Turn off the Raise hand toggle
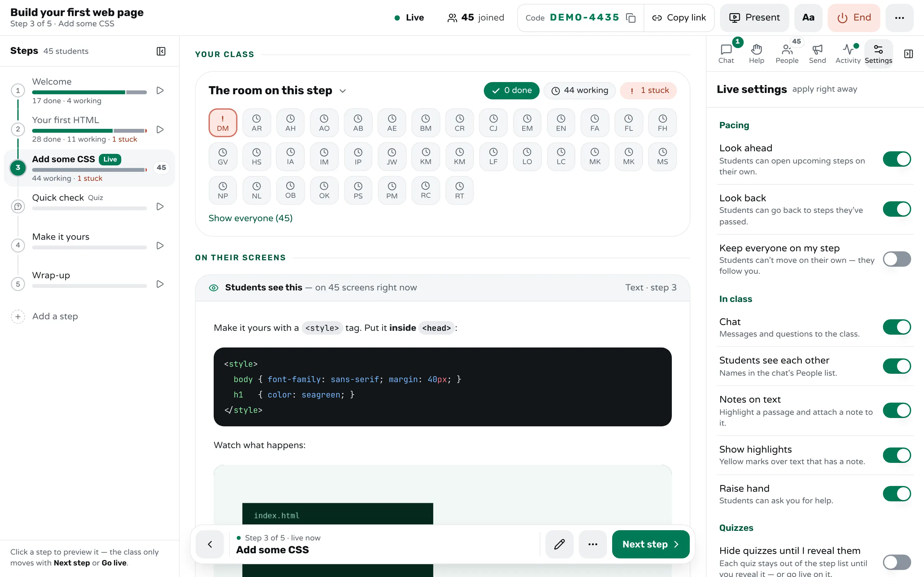Image resolution: width=924 pixels, height=577 pixels. [x=896, y=493]
